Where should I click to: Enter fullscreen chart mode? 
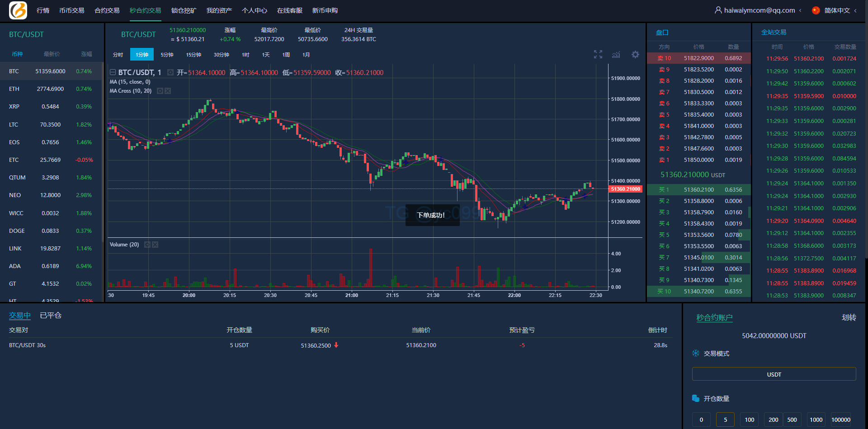[x=598, y=55]
